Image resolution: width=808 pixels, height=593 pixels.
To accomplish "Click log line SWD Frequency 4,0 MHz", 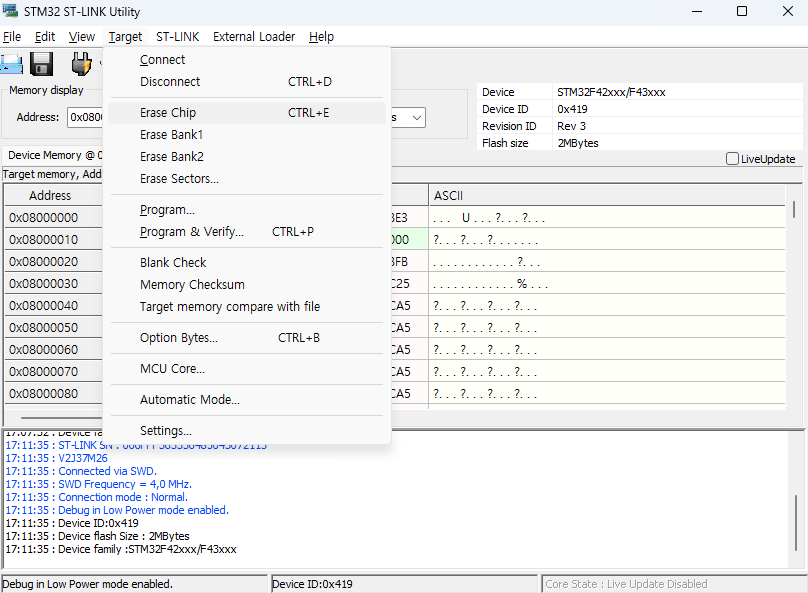I will tap(98, 484).
